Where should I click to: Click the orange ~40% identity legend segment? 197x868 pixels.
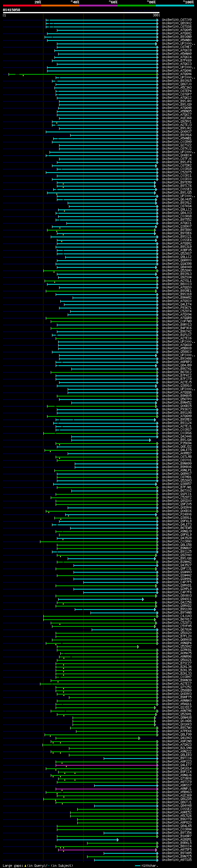(60, 6)
